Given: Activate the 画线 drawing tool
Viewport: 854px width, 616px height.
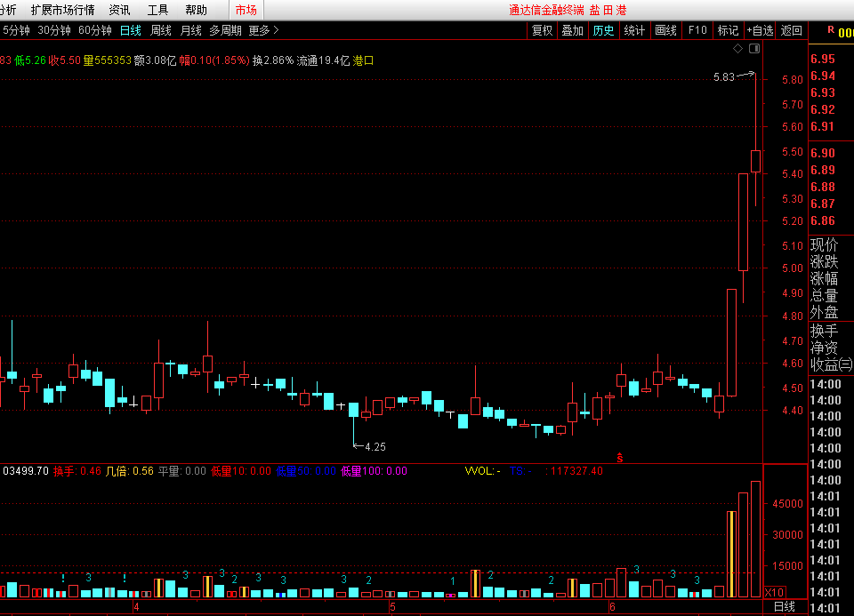Looking at the screenshot, I should (x=665, y=30).
